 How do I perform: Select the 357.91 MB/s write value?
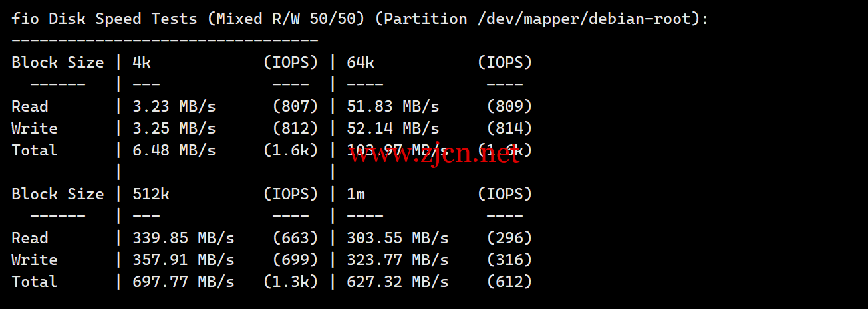point(183,260)
